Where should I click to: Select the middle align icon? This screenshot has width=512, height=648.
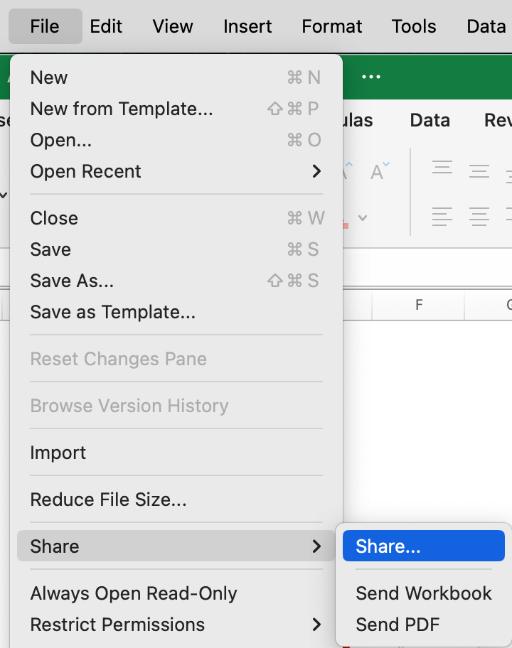click(479, 171)
